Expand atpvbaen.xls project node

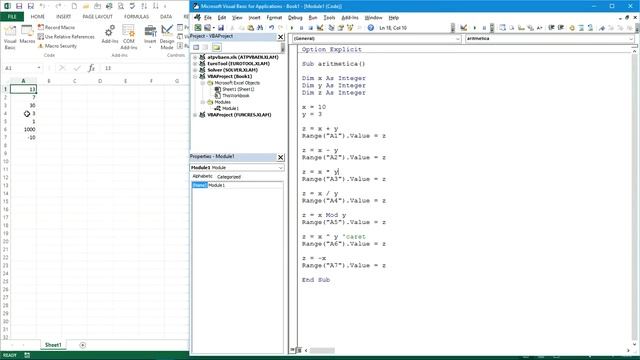click(x=195, y=58)
